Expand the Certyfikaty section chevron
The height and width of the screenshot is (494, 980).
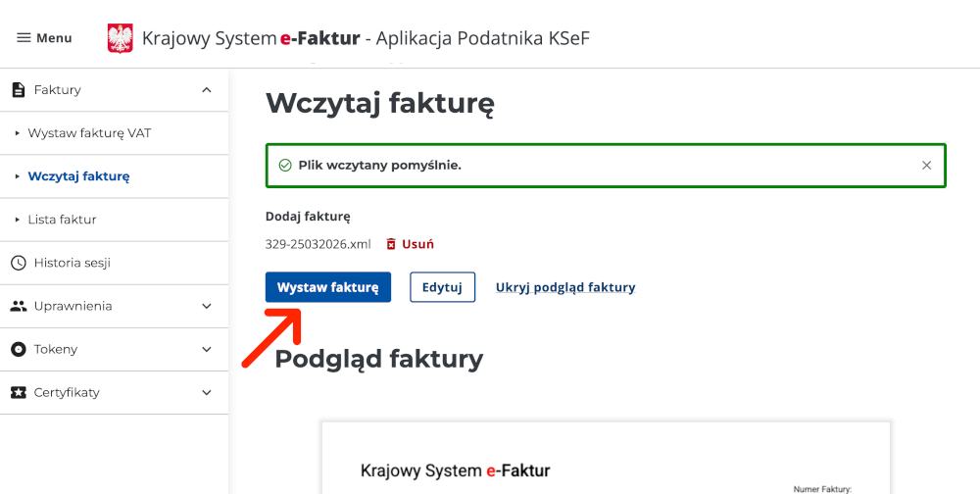(206, 392)
